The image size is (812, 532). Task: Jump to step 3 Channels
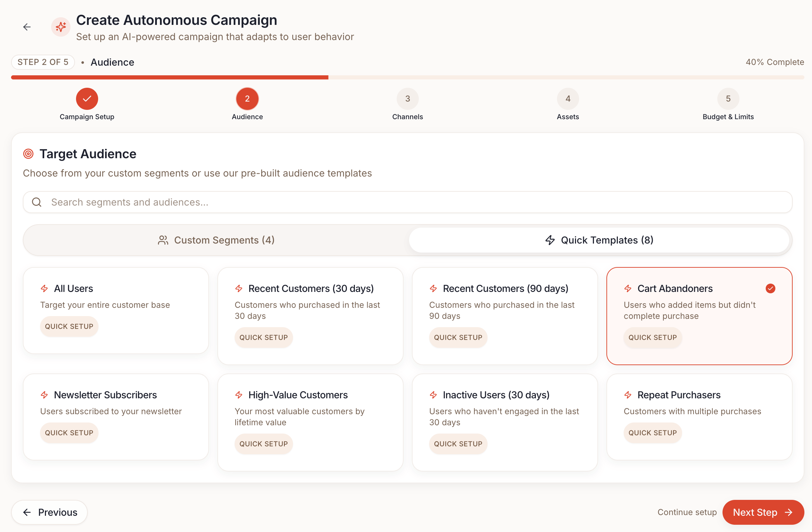tap(407, 99)
